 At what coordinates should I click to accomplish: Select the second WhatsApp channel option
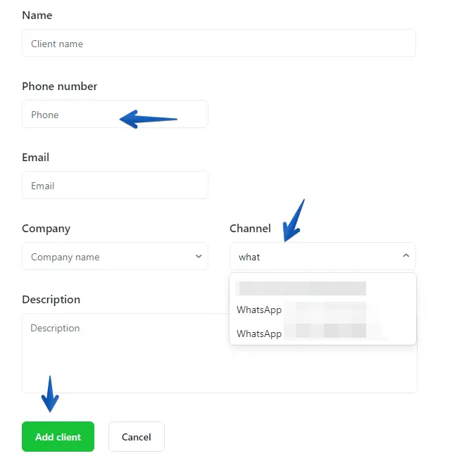pos(303,334)
